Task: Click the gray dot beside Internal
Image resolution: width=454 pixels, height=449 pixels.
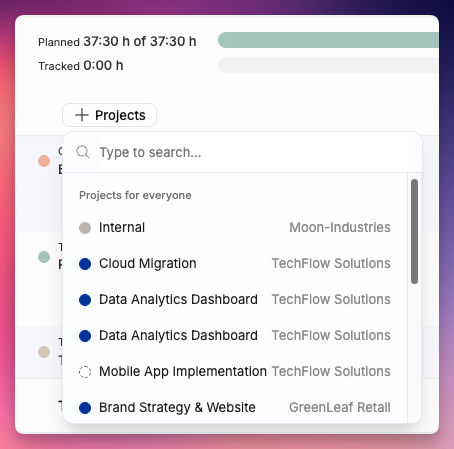Action: coord(85,228)
